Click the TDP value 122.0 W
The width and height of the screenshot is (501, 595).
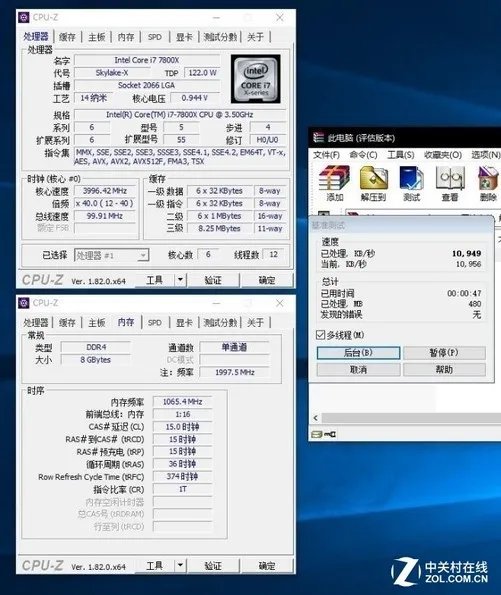coord(202,72)
